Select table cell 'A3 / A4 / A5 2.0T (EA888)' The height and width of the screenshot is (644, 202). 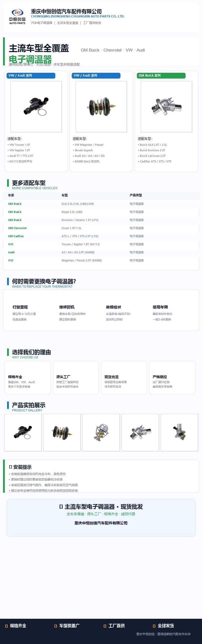78,252
